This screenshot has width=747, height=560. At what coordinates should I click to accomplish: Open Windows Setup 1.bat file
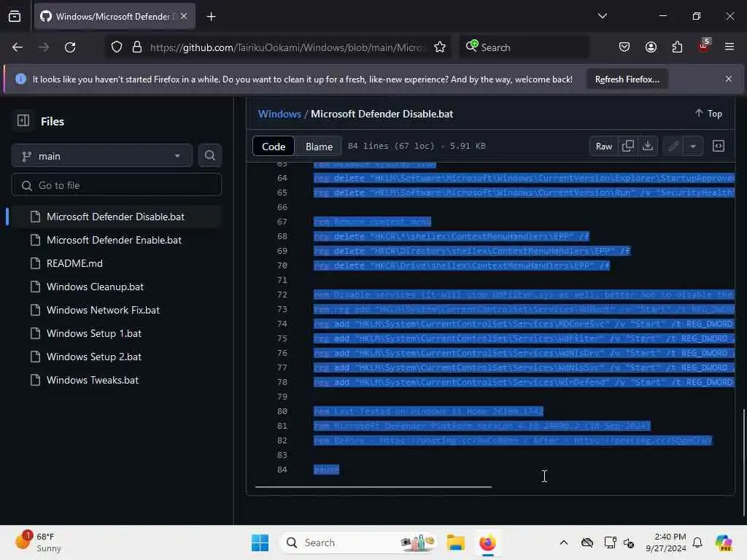(x=94, y=333)
